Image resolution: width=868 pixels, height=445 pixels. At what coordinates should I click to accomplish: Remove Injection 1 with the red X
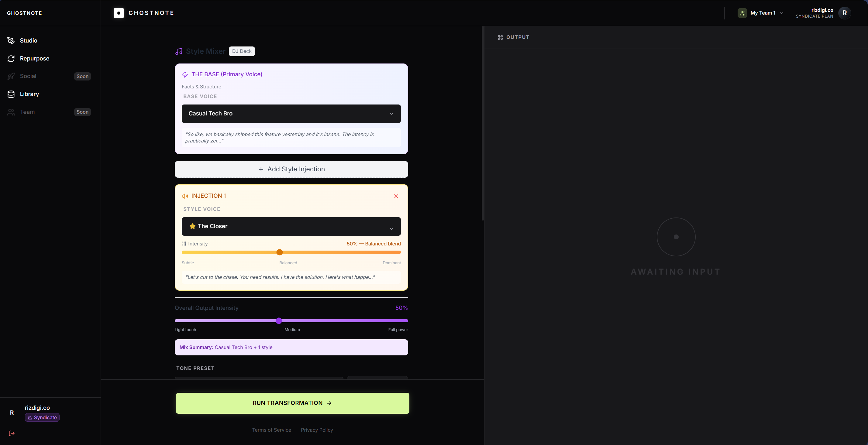pos(396,196)
